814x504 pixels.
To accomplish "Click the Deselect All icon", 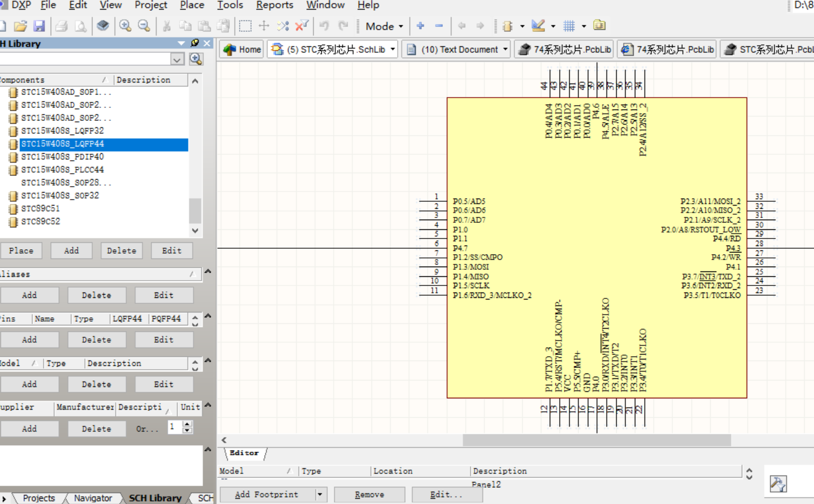I will coord(283,26).
